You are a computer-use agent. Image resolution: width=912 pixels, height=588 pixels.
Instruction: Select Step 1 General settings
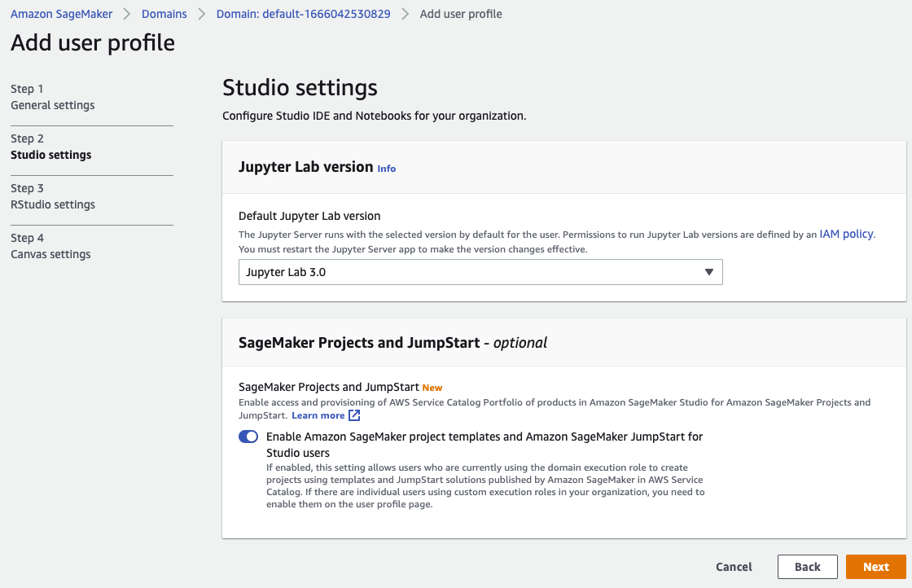tap(53, 97)
